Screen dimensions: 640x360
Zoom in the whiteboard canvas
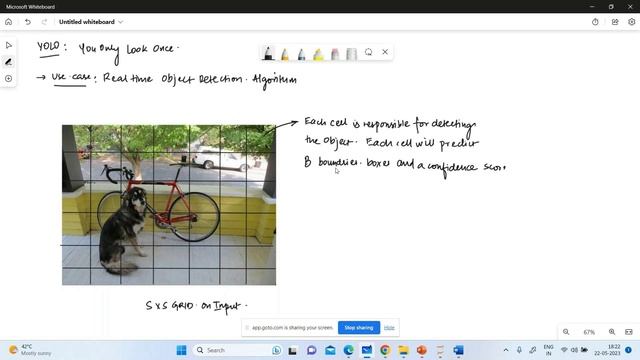612,332
